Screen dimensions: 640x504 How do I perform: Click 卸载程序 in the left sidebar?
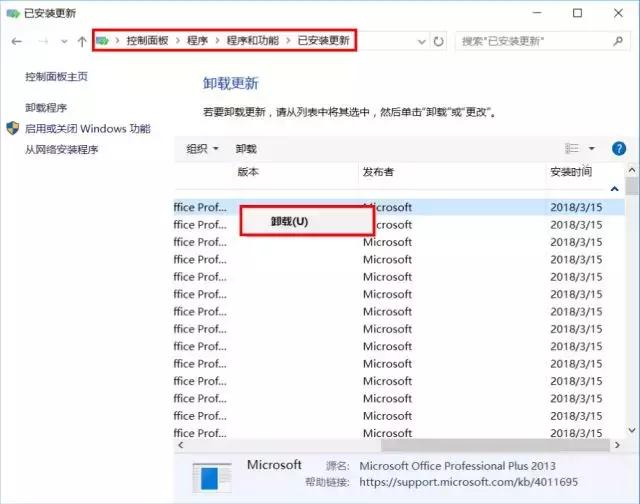click(46, 107)
